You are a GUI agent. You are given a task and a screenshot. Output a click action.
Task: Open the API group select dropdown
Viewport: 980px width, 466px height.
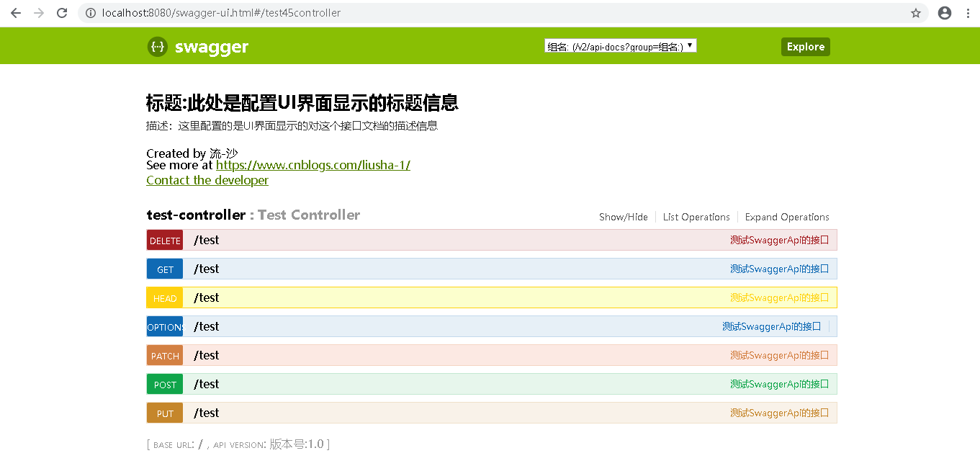[620, 46]
